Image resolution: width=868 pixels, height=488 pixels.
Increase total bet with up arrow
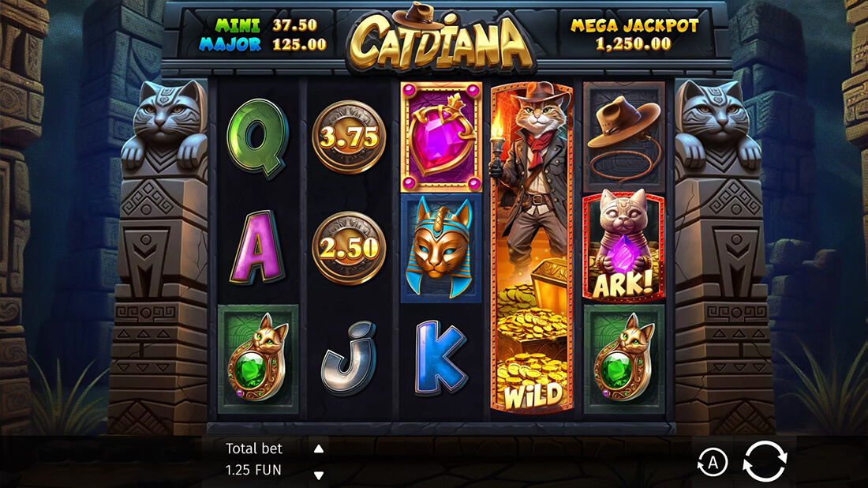[319, 449]
